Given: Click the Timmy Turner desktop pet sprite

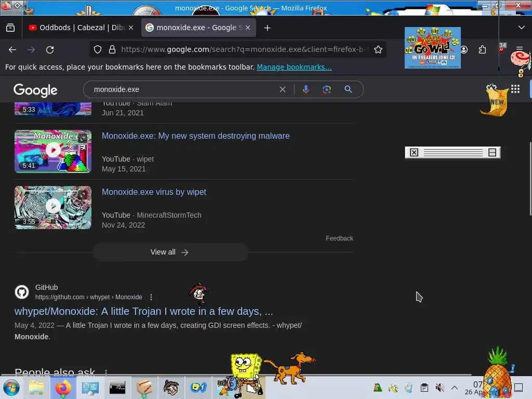Looking at the screenshot, I should [198, 293].
